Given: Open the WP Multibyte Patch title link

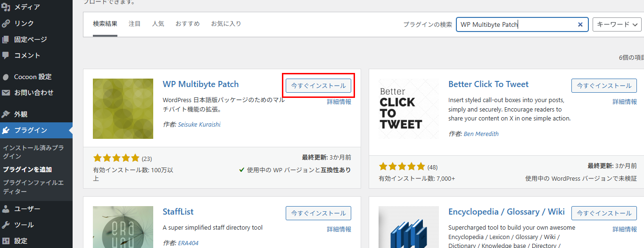Looking at the screenshot, I should [x=201, y=84].
